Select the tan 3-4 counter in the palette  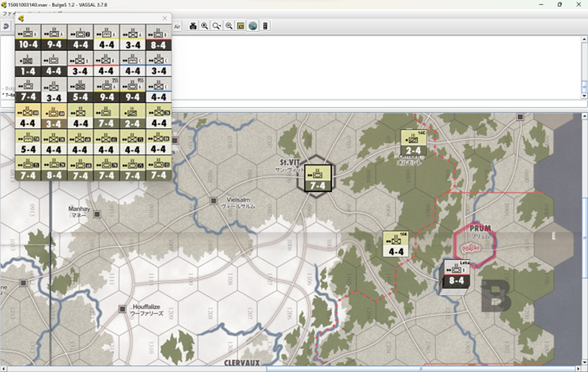[54, 116]
